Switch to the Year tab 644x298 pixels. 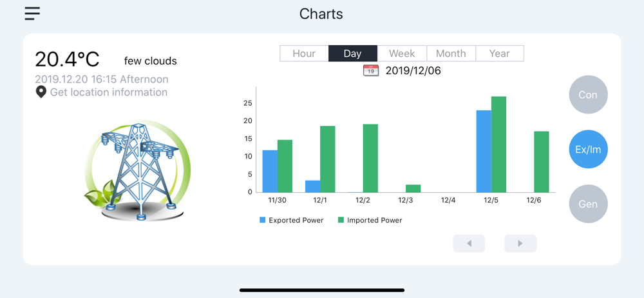500,54
